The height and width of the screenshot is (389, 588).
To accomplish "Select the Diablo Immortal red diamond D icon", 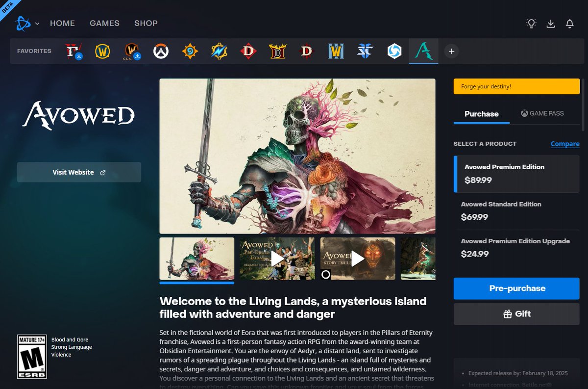I will coord(248,51).
